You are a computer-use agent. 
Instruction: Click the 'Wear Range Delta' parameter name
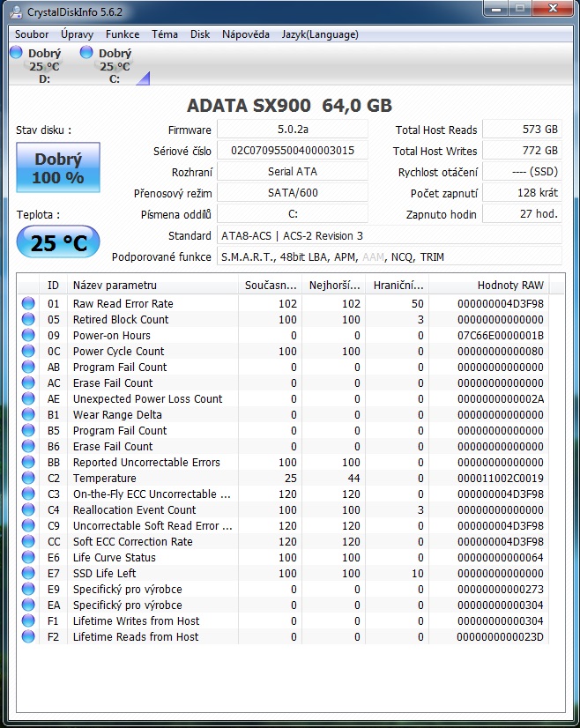pyautogui.click(x=117, y=414)
